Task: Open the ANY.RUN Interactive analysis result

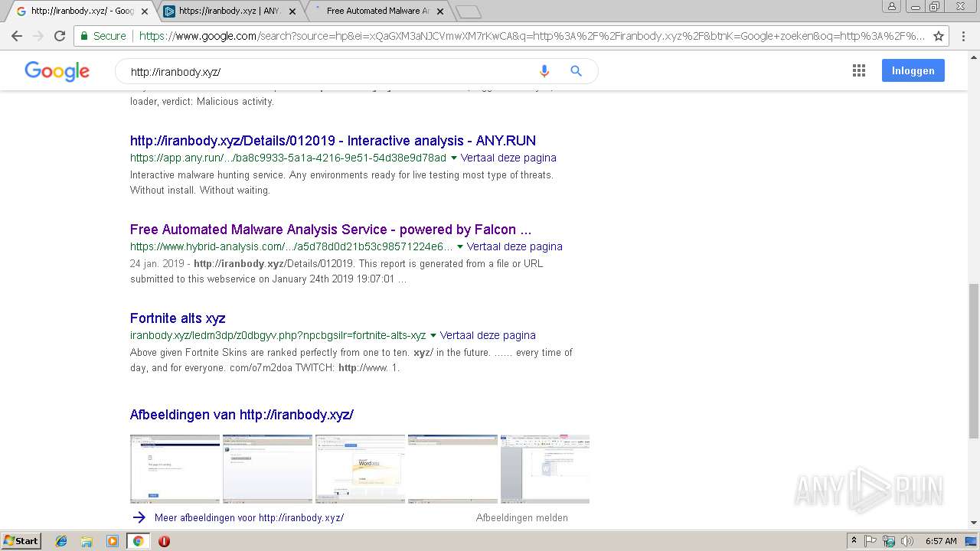Action: (x=333, y=141)
